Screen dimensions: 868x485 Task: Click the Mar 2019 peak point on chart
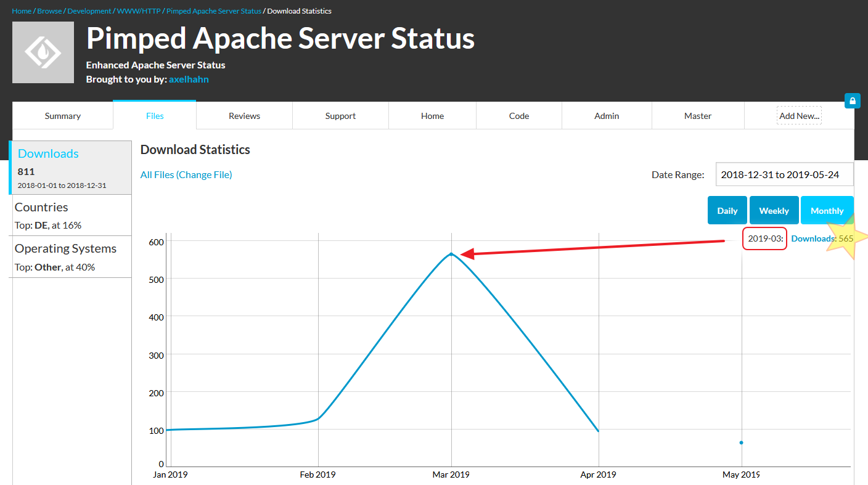tap(451, 253)
